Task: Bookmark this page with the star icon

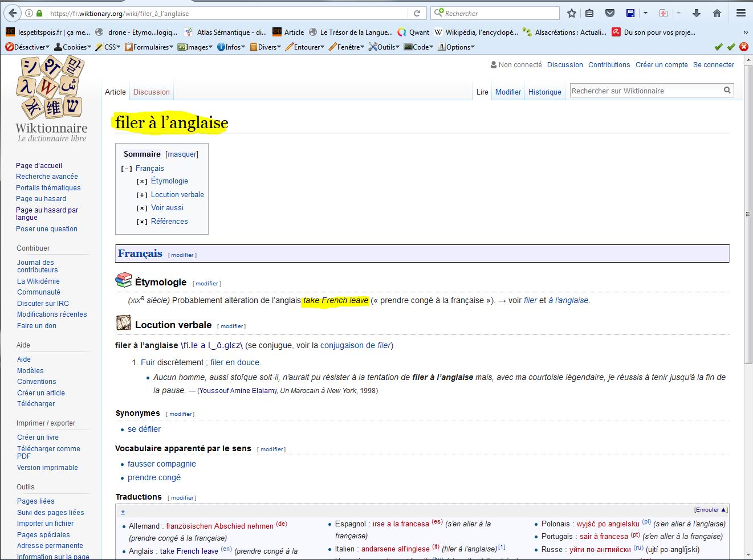Action: (x=572, y=13)
